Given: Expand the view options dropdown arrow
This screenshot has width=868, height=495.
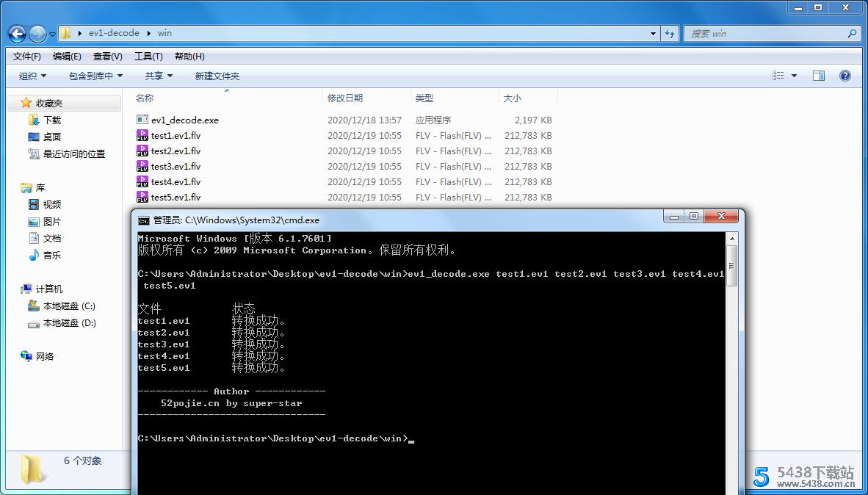Looking at the screenshot, I should click(794, 76).
